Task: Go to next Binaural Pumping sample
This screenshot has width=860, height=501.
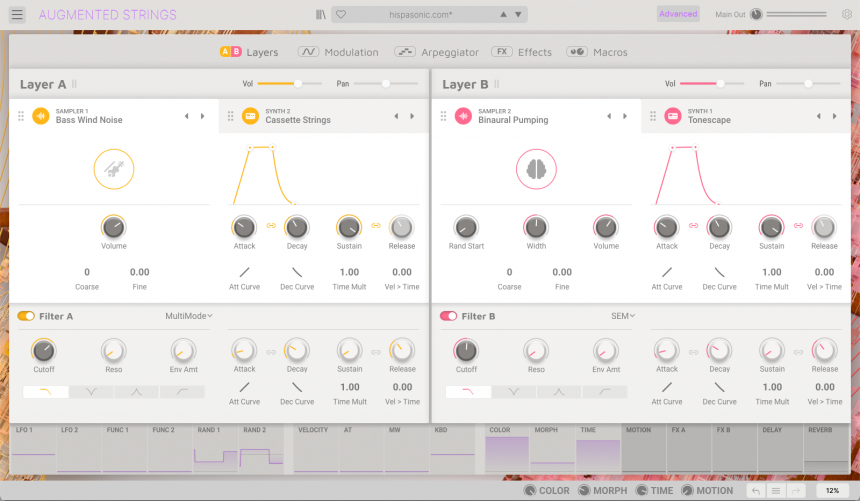Action: pos(625,116)
